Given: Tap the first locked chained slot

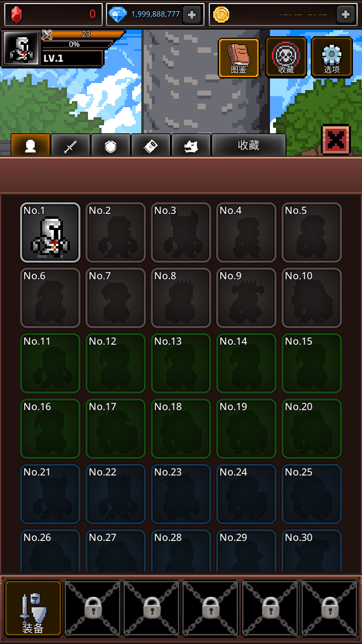Looking at the screenshot, I should [93, 608].
